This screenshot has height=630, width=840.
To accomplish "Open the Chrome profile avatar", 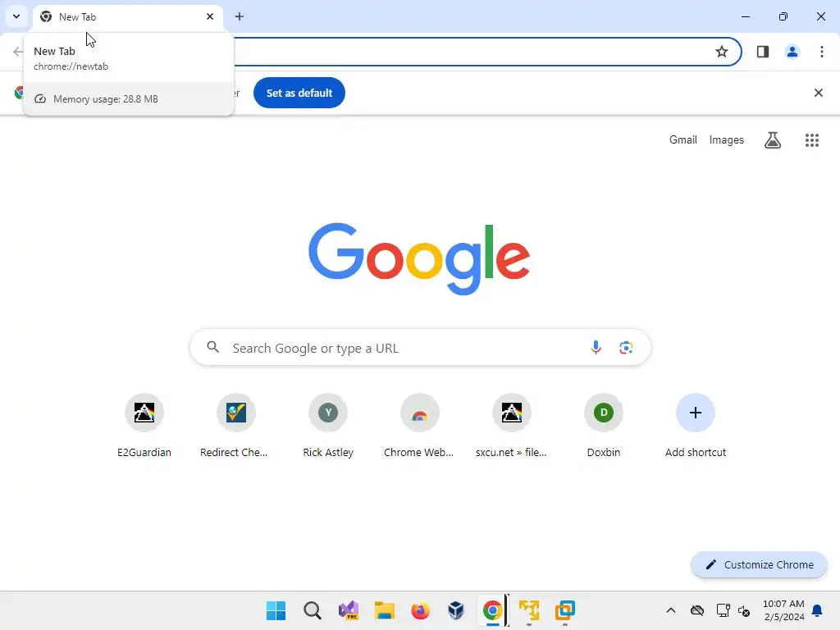I will coord(792,52).
